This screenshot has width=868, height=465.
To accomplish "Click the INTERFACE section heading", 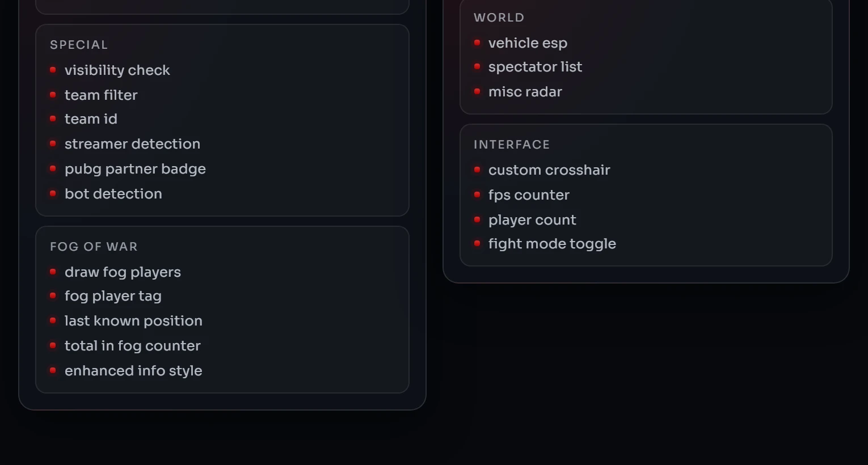I will pos(512,145).
